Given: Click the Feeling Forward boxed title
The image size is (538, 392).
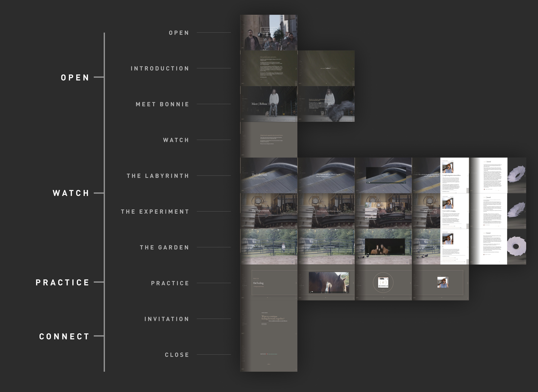Looking at the screenshot, I should [269, 30].
